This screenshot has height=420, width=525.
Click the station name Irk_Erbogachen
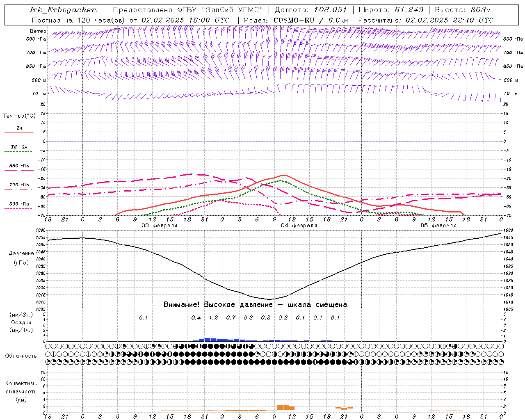(64, 10)
